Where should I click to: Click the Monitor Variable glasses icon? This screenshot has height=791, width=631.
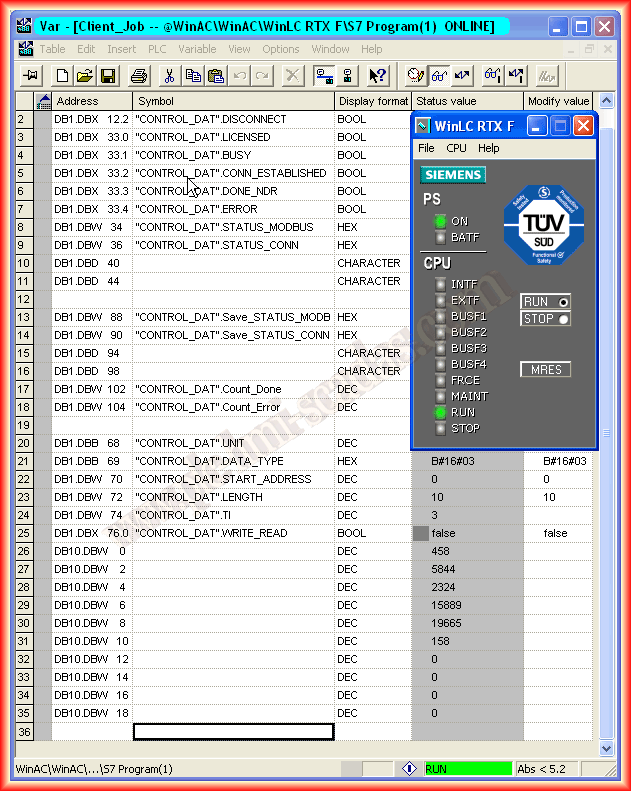click(438, 75)
